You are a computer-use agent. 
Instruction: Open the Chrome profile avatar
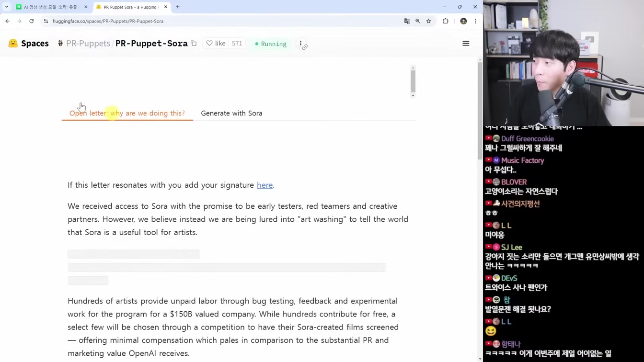463,21
